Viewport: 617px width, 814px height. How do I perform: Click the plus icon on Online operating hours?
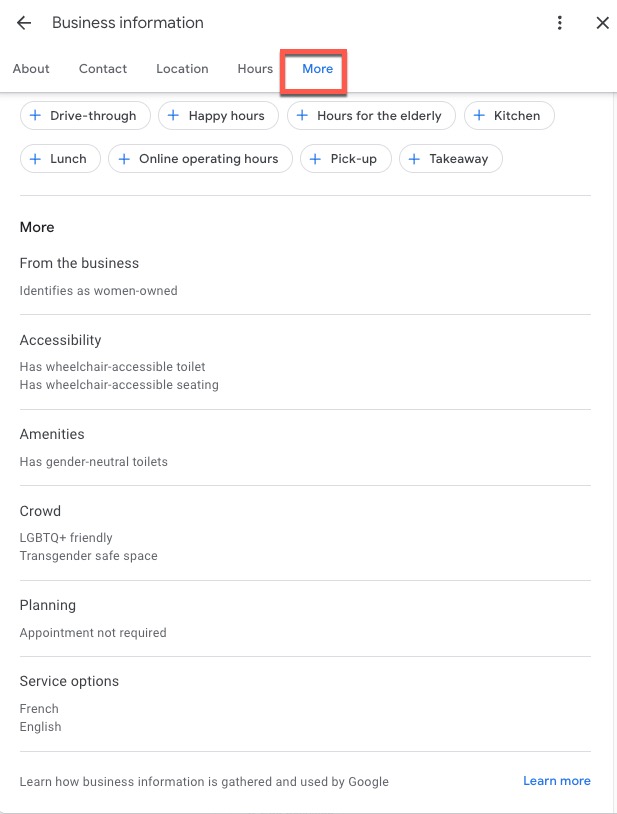pos(123,158)
